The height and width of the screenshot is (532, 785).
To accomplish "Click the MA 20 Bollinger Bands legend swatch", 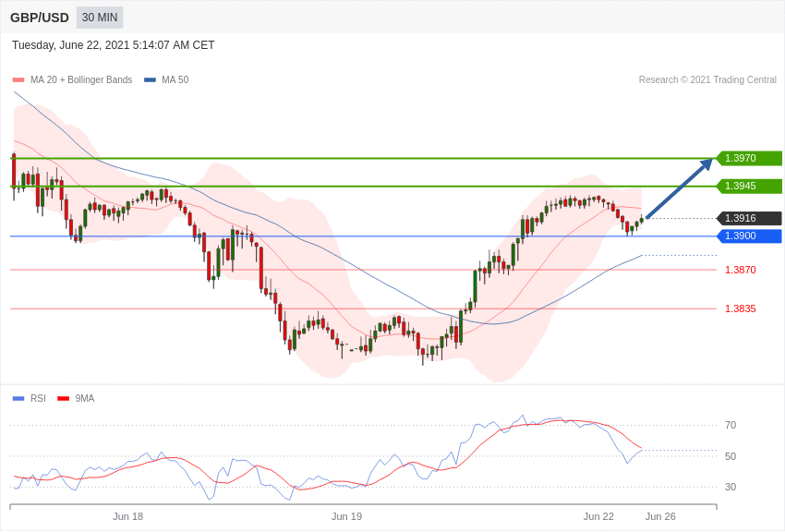I will click(x=18, y=80).
